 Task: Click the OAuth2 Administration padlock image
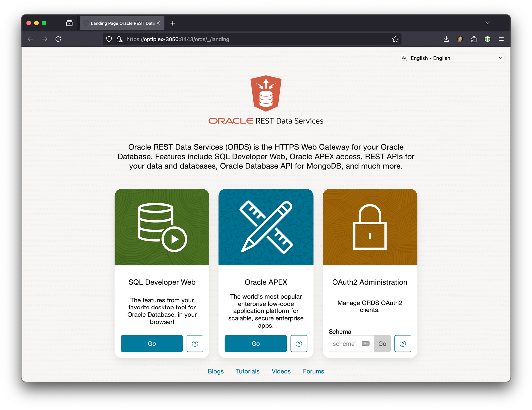coord(370,227)
